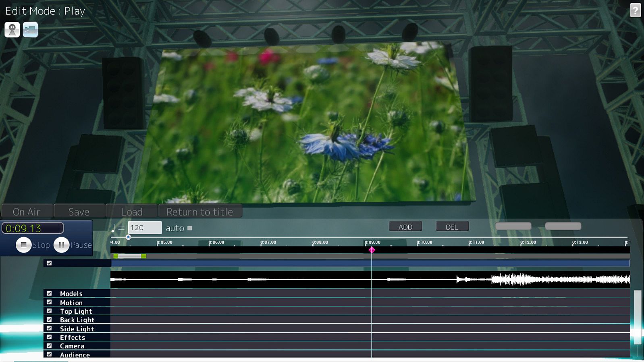Click Return to title
Screen dimensions: 644x362
[200, 212]
